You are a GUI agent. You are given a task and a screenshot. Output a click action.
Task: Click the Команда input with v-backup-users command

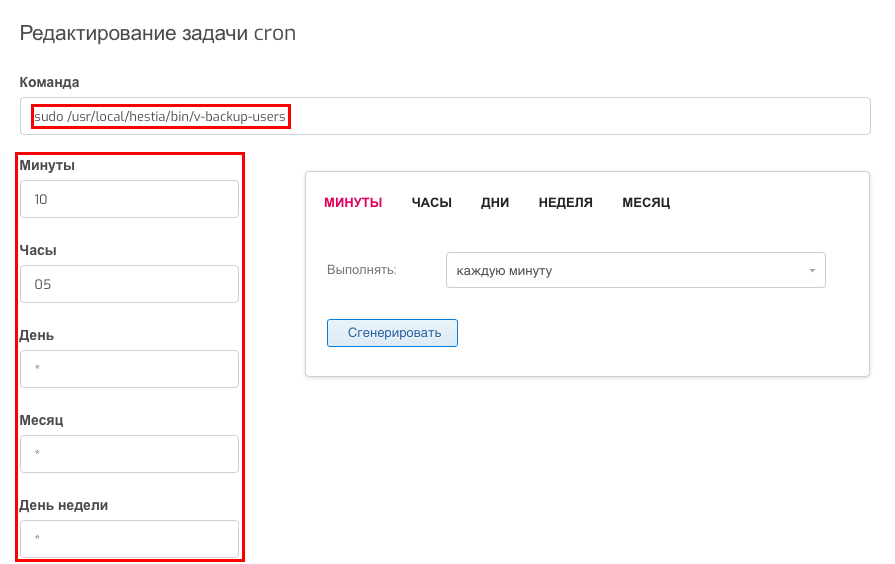[445, 116]
